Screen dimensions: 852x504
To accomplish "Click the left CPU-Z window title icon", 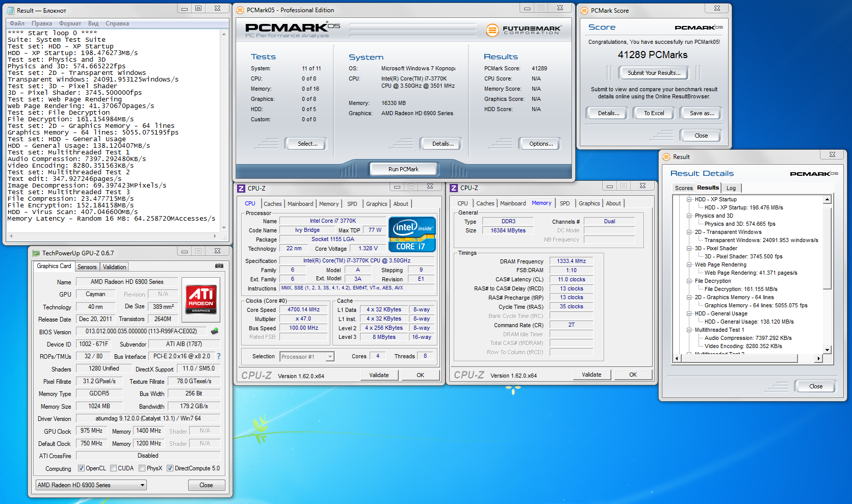I will tap(241, 189).
